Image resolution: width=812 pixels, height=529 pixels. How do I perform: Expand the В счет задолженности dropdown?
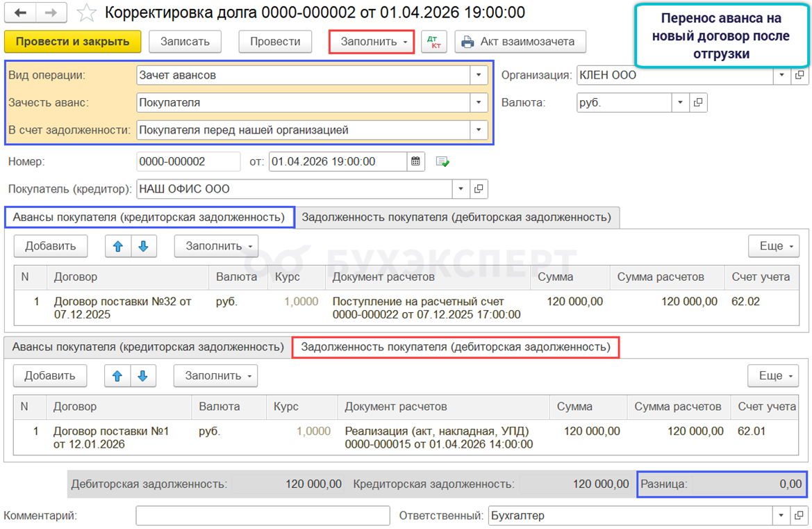click(x=478, y=130)
